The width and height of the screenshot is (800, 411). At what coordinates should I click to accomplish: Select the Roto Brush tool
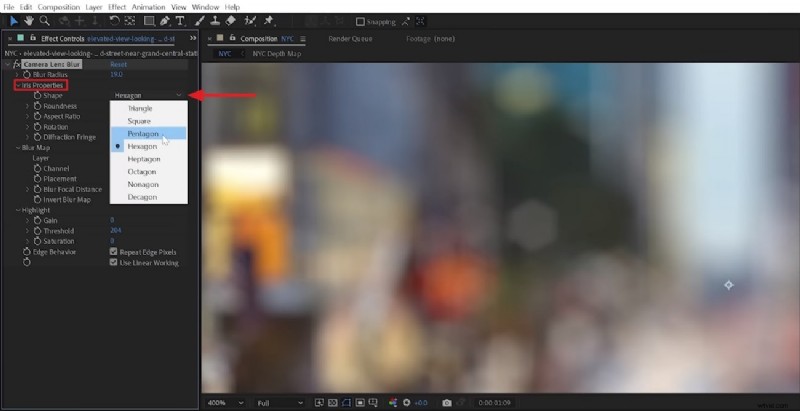coord(250,21)
